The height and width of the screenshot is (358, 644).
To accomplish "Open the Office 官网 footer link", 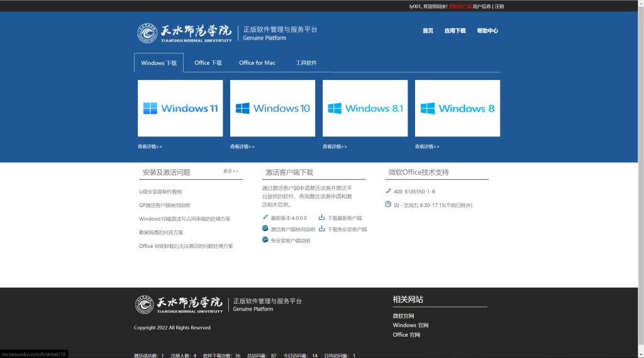I will (406, 335).
